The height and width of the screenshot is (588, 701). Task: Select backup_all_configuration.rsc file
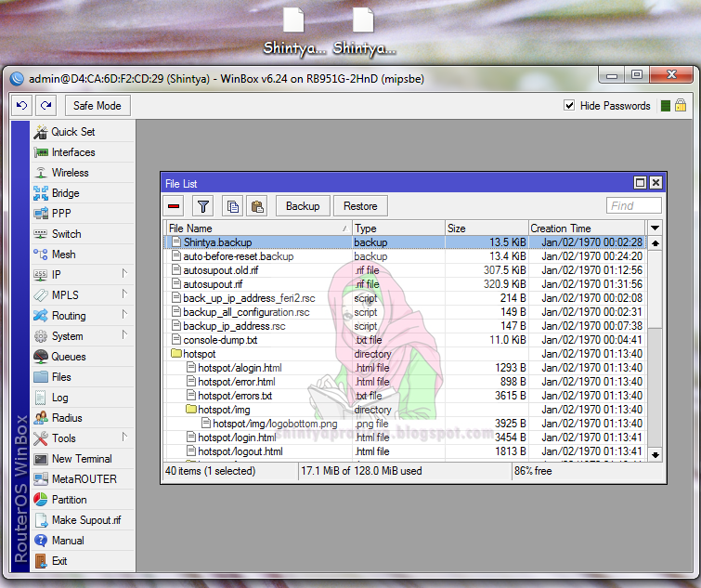[x=405, y=312]
